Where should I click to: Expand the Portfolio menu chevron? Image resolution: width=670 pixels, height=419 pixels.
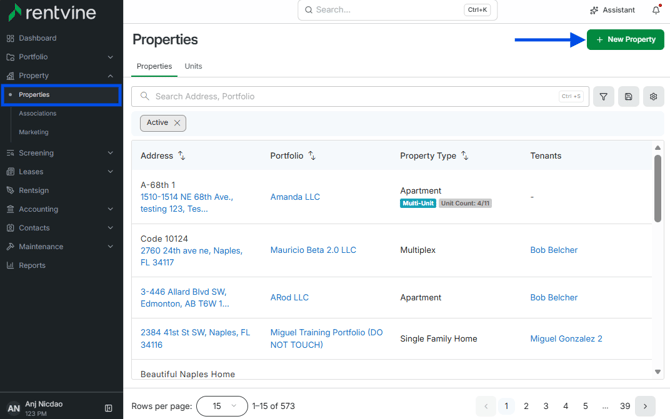click(110, 57)
